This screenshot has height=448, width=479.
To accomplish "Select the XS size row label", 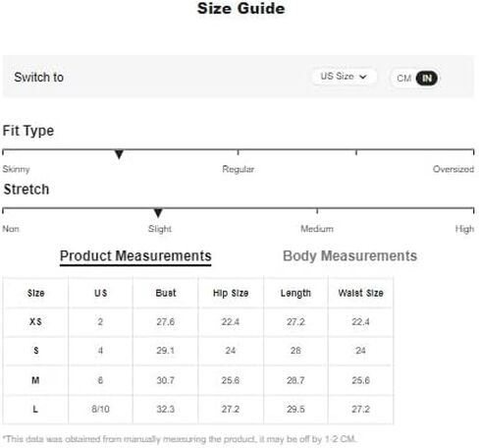I will point(35,321).
